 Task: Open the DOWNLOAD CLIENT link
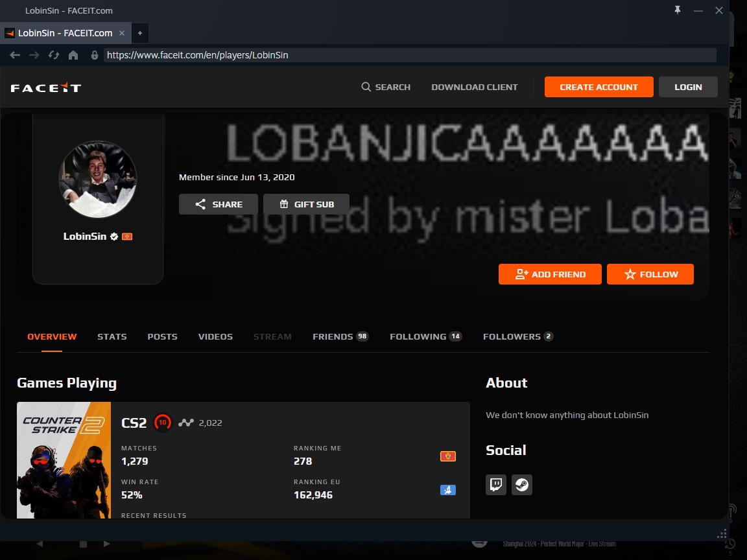tap(475, 87)
